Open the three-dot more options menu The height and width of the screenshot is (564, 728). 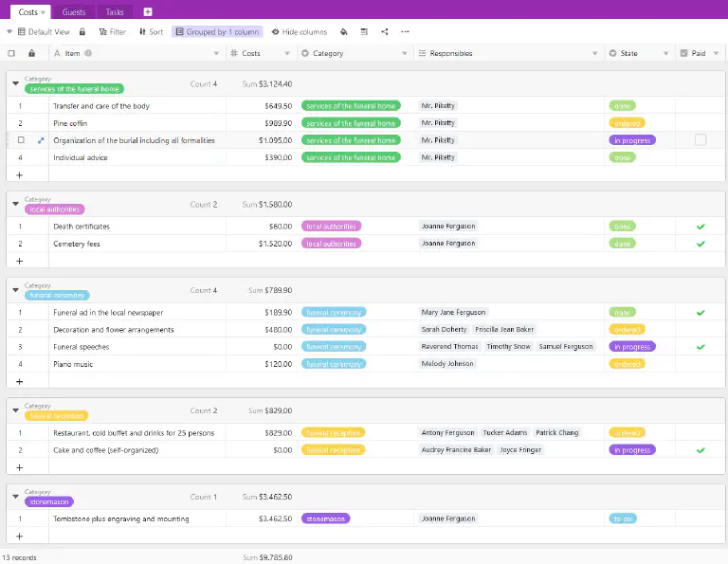pyautogui.click(x=405, y=32)
